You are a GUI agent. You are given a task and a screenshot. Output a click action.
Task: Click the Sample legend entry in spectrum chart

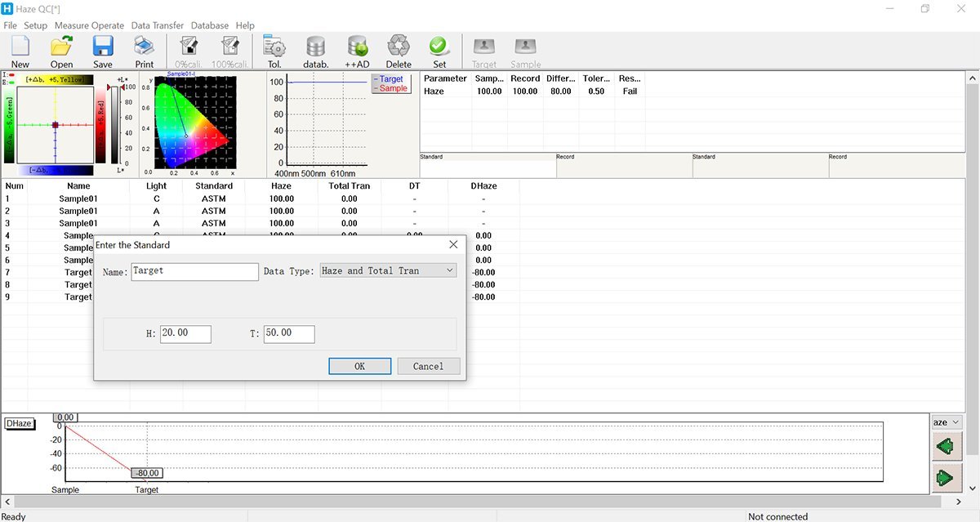pyautogui.click(x=391, y=88)
